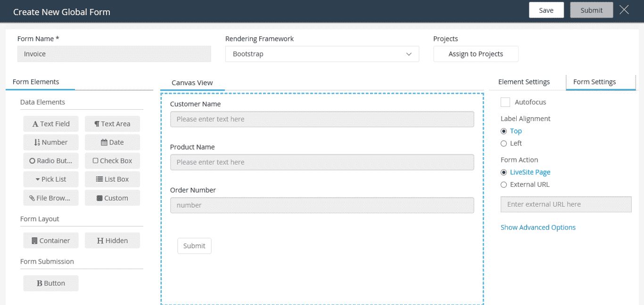Click Show Advanced Options
The width and height of the screenshot is (644, 305).
pyautogui.click(x=538, y=227)
